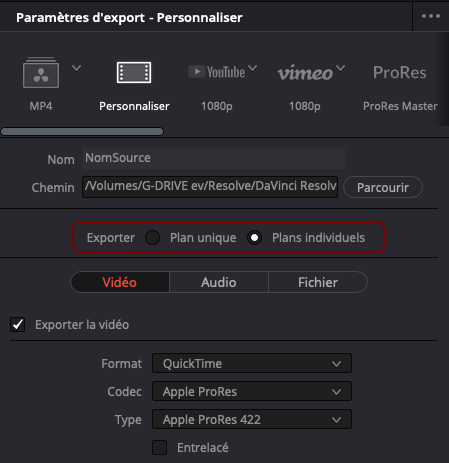
Task: Uncheck the Exporter la vidéo checkbox
Action: click(18, 324)
